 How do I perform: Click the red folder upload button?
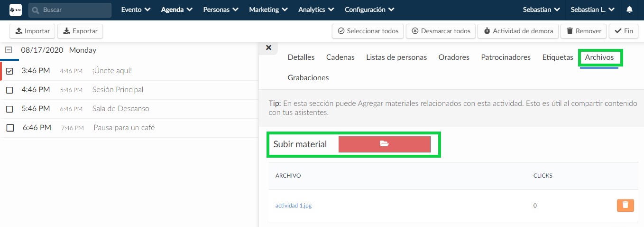(384, 144)
